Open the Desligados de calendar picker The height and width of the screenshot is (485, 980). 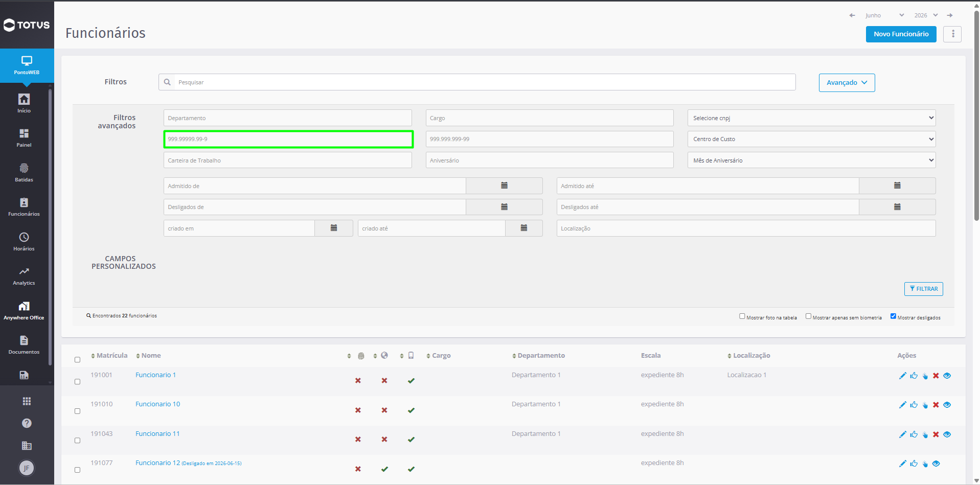tap(504, 207)
